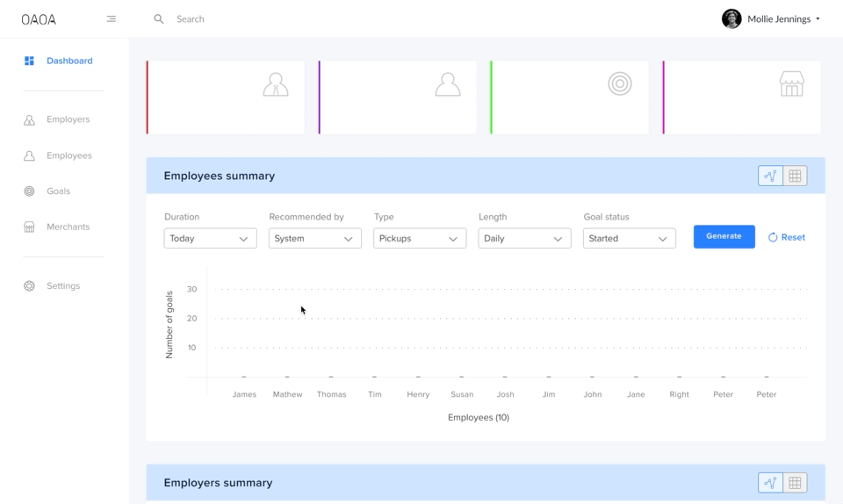Click the target goals icon in third card
This screenshot has height=504, width=843.
tap(620, 83)
